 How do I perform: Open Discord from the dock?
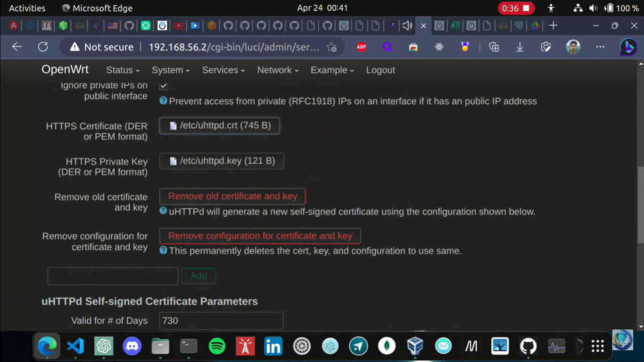(x=132, y=346)
